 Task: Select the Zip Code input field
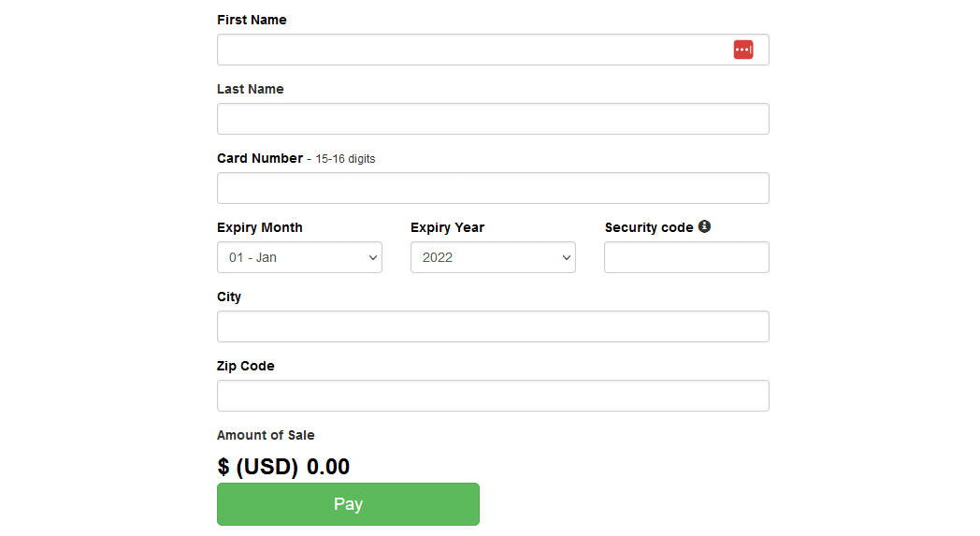[493, 396]
